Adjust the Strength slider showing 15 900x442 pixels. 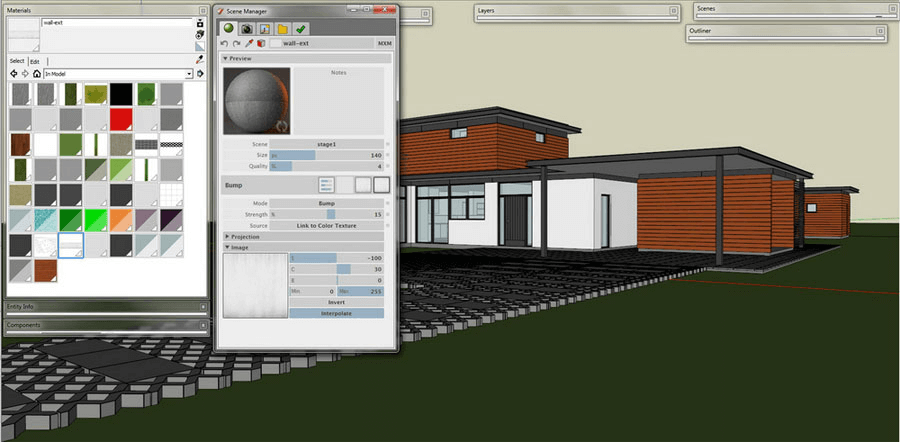327,215
